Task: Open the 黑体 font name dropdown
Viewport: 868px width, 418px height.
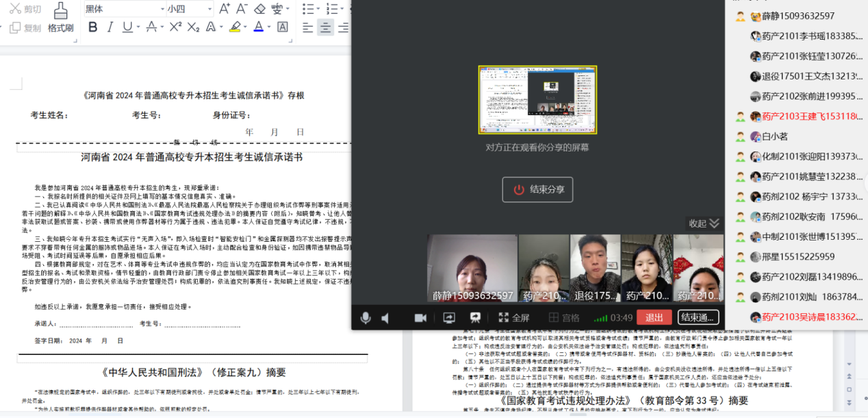Action: point(122,9)
